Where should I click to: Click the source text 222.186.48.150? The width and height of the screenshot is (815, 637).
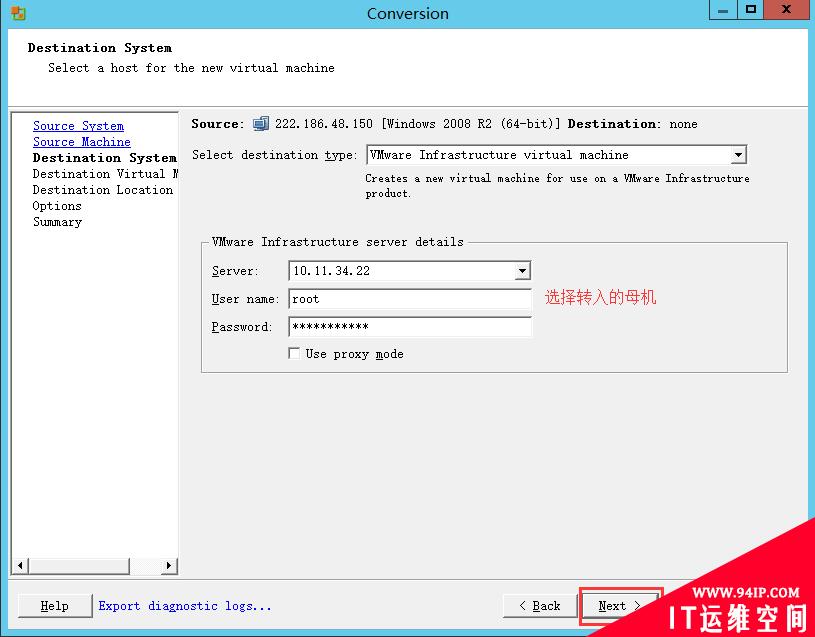[324, 124]
